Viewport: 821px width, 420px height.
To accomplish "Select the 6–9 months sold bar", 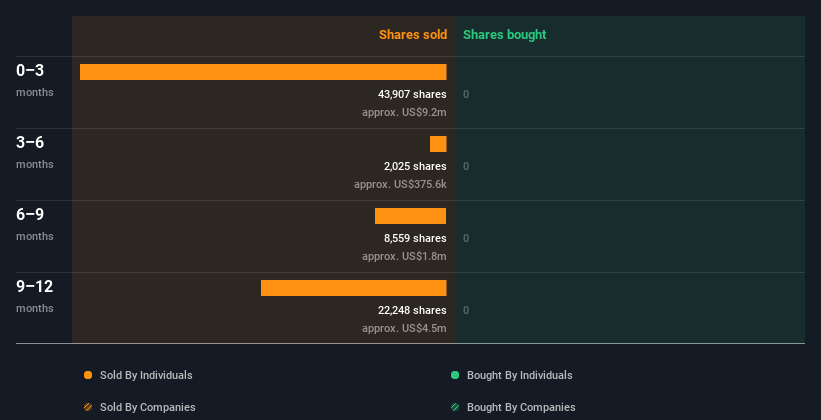I will click(x=410, y=216).
